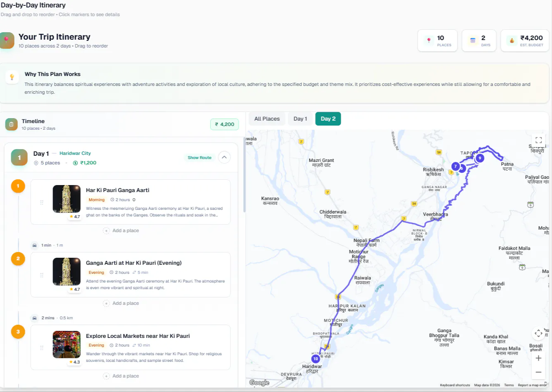This screenshot has width=552, height=392.
Task: Open Keyboard shortcuts on the map
Action: click(x=455, y=385)
